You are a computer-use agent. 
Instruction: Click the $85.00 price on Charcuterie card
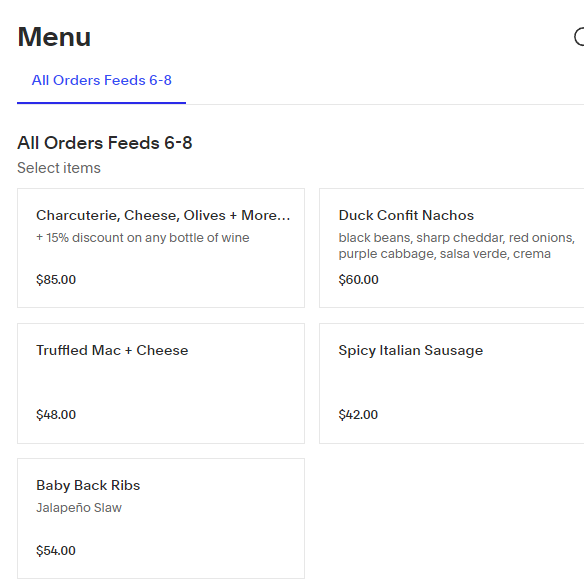pos(56,280)
